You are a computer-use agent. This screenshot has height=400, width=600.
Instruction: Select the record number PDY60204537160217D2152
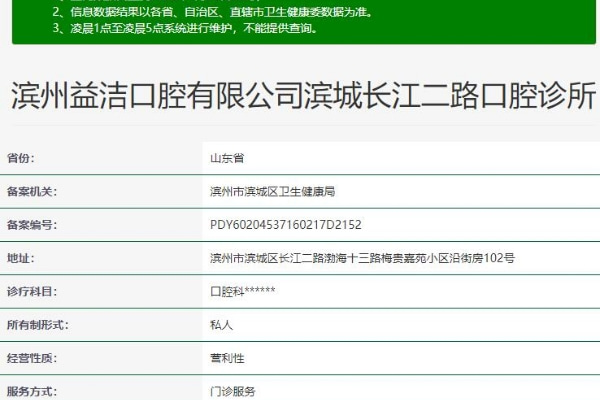pyautogui.click(x=286, y=225)
